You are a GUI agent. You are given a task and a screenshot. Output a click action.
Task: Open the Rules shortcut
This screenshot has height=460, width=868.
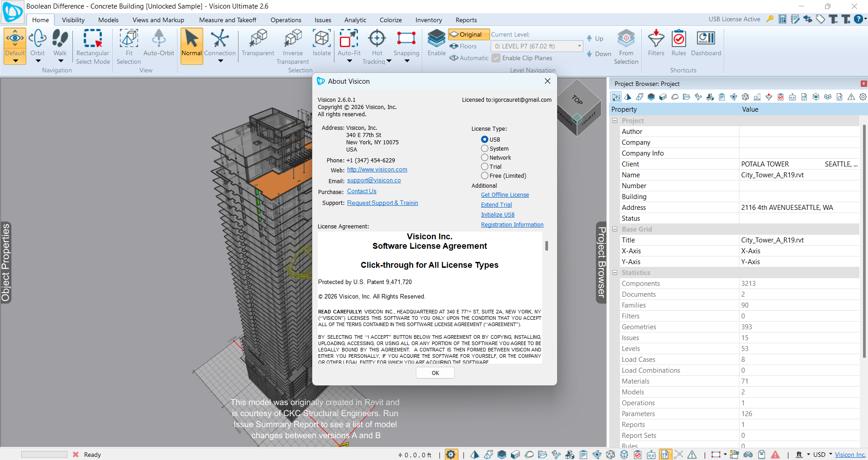[679, 43]
